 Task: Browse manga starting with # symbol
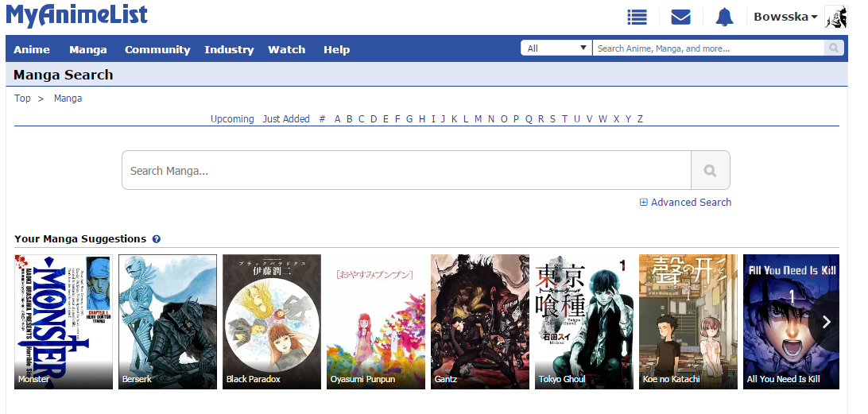coord(322,118)
